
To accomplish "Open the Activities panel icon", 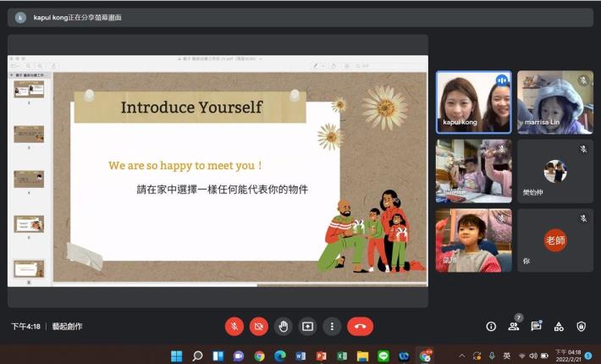I will point(559,326).
